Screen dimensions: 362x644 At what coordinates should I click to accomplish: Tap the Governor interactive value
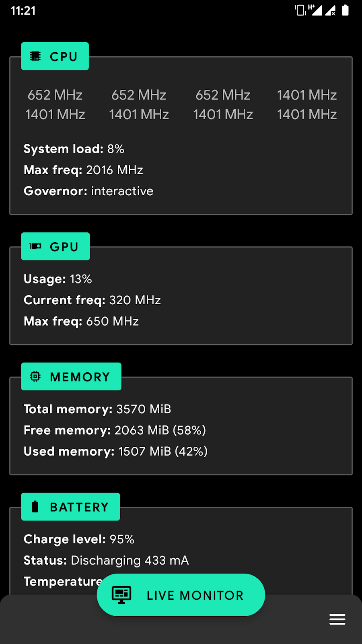click(122, 191)
